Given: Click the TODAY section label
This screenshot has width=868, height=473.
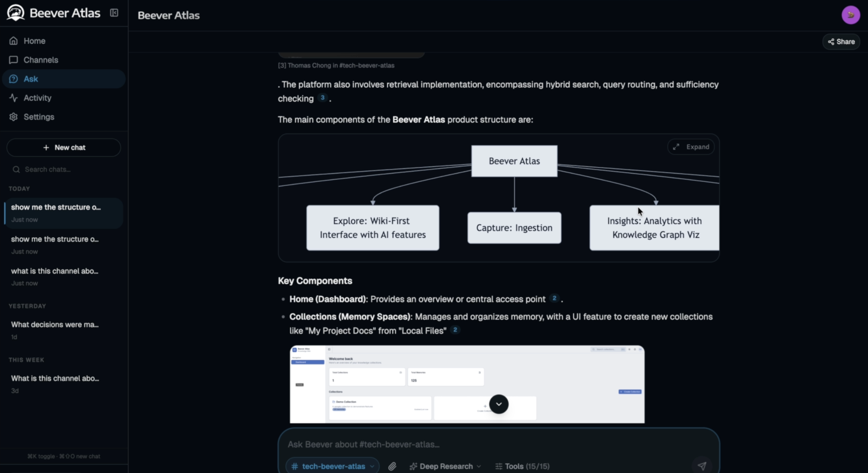Looking at the screenshot, I should [19, 188].
